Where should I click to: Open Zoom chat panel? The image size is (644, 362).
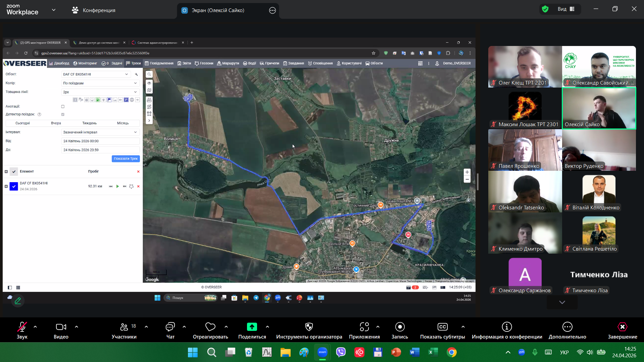(x=170, y=330)
